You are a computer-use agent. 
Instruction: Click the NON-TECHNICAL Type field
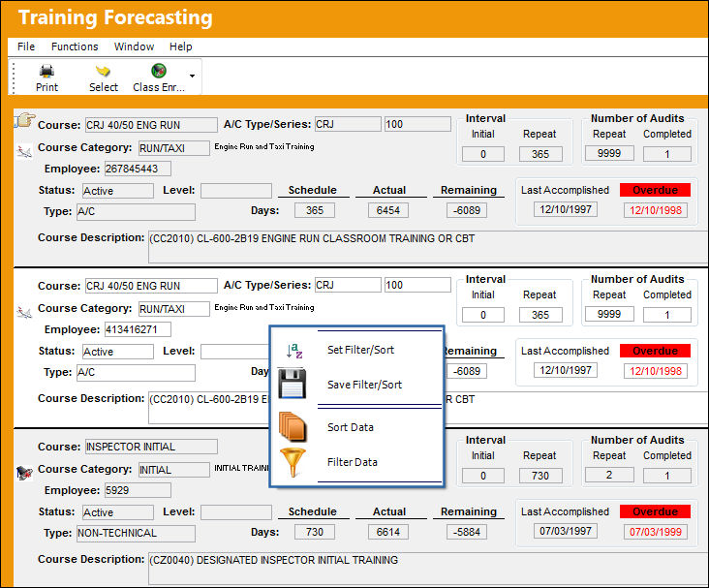(x=136, y=534)
